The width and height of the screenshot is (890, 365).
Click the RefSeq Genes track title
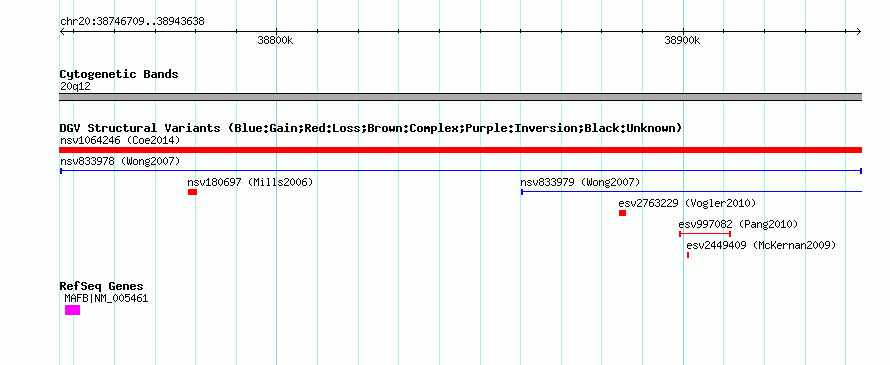[x=102, y=287]
